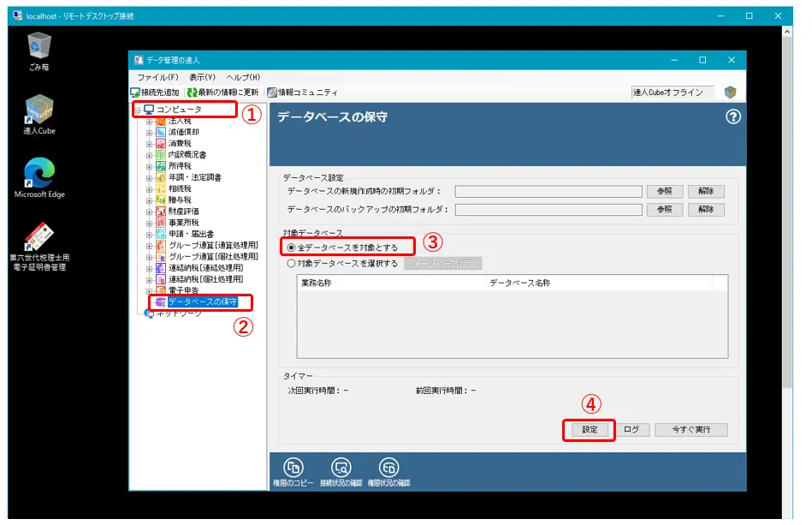Expand the 消費税 tree node
The image size is (812, 525).
149,144
